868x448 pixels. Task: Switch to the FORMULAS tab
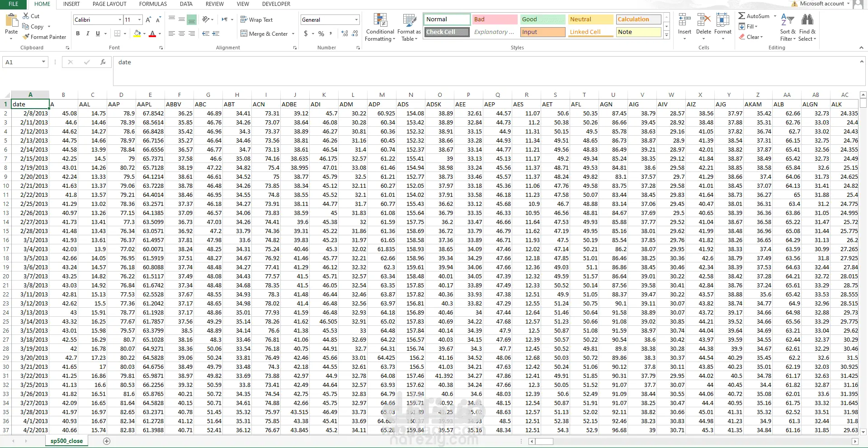tap(153, 4)
